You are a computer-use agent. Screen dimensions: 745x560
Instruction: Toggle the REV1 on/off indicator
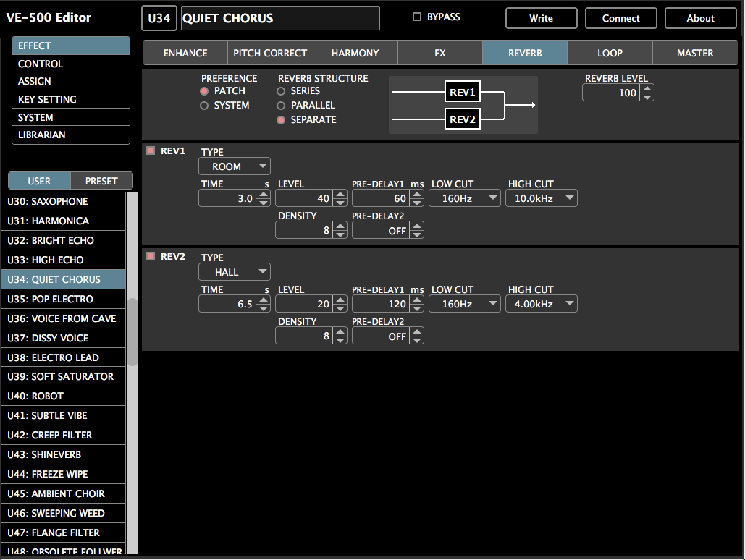151,150
